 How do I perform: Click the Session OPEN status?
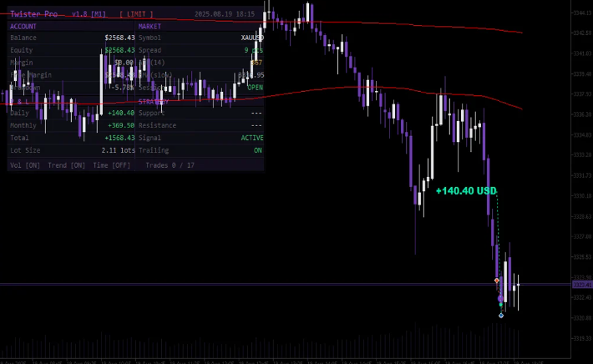click(256, 88)
